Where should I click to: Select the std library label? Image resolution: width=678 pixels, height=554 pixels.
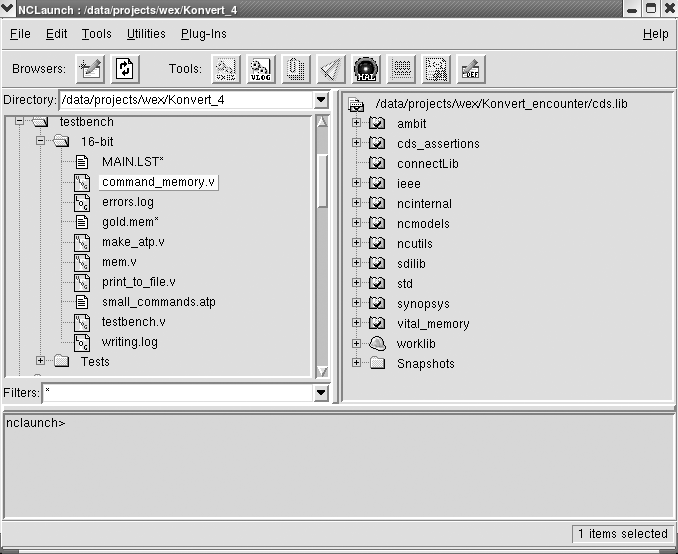pyautogui.click(x=405, y=284)
